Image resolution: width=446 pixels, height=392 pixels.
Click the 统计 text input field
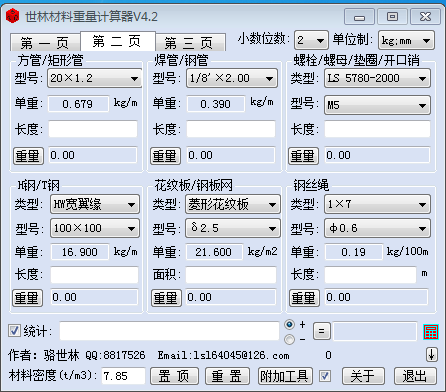(x=169, y=331)
